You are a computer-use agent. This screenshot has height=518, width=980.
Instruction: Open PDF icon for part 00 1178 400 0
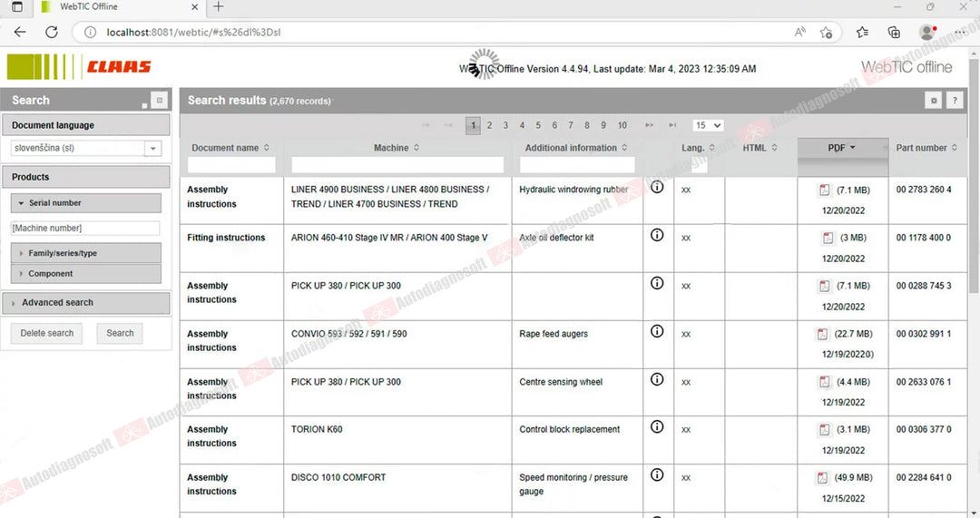(828, 238)
